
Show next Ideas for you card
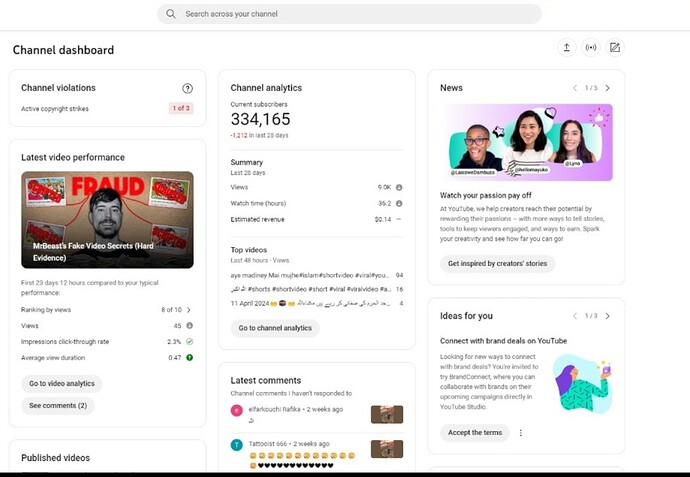[x=607, y=316]
